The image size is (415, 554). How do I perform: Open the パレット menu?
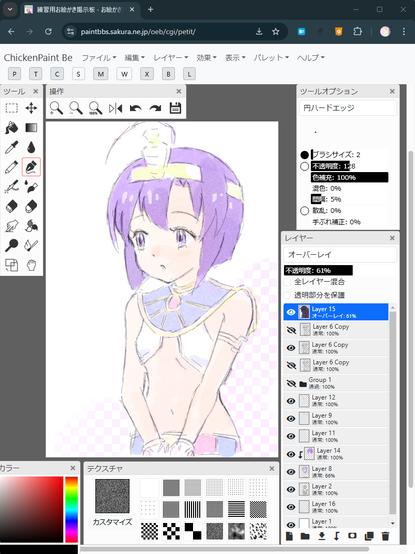pos(271,58)
